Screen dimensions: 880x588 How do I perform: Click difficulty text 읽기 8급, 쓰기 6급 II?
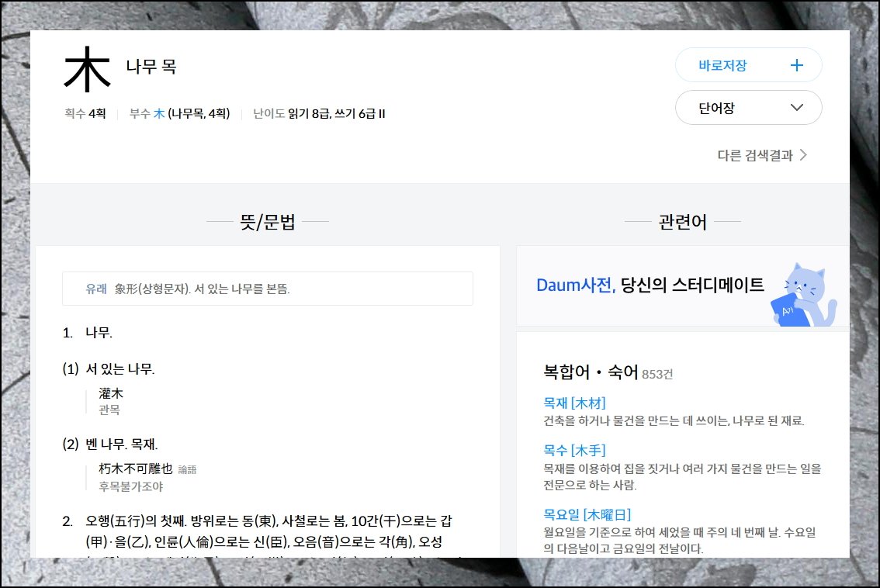point(336,113)
